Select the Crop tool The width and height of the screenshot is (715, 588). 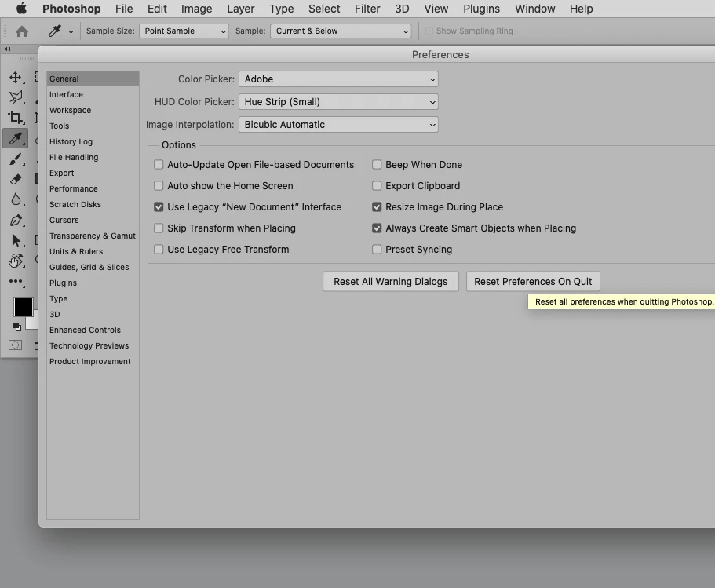coord(16,118)
